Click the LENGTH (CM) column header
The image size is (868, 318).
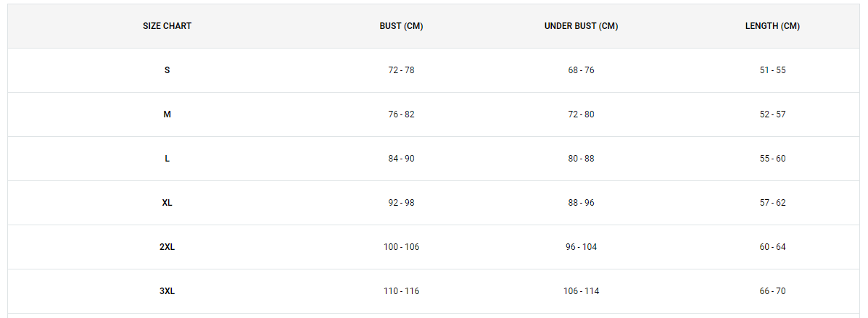pyautogui.click(x=773, y=26)
